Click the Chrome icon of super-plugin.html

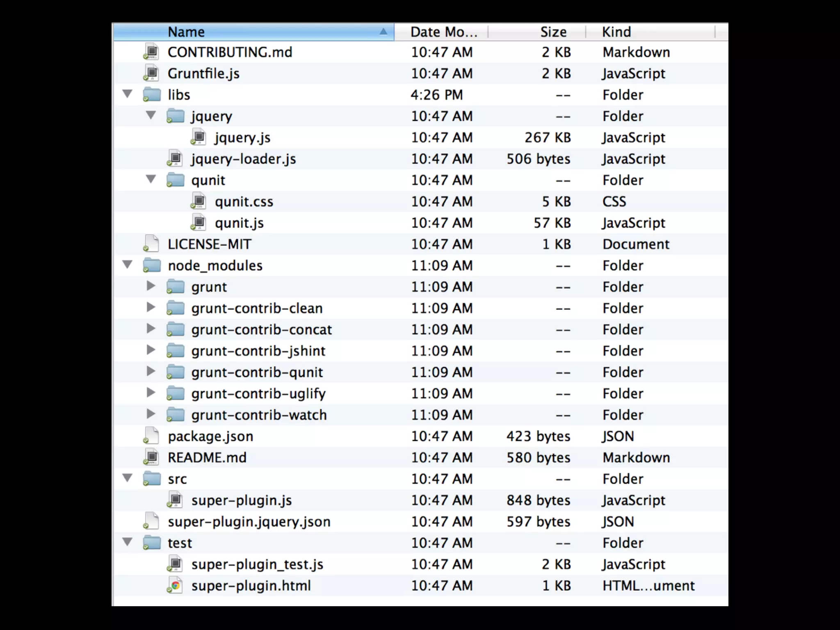(x=176, y=585)
